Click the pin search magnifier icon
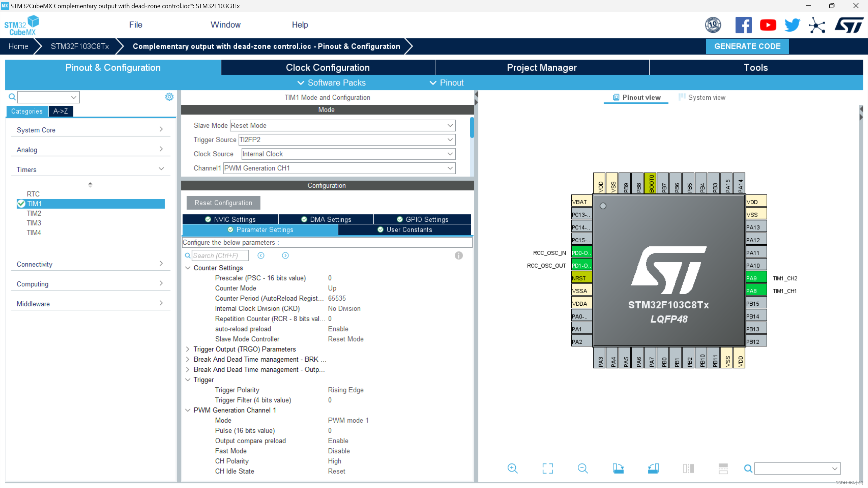Viewport: 868px width, 488px height. (x=748, y=469)
